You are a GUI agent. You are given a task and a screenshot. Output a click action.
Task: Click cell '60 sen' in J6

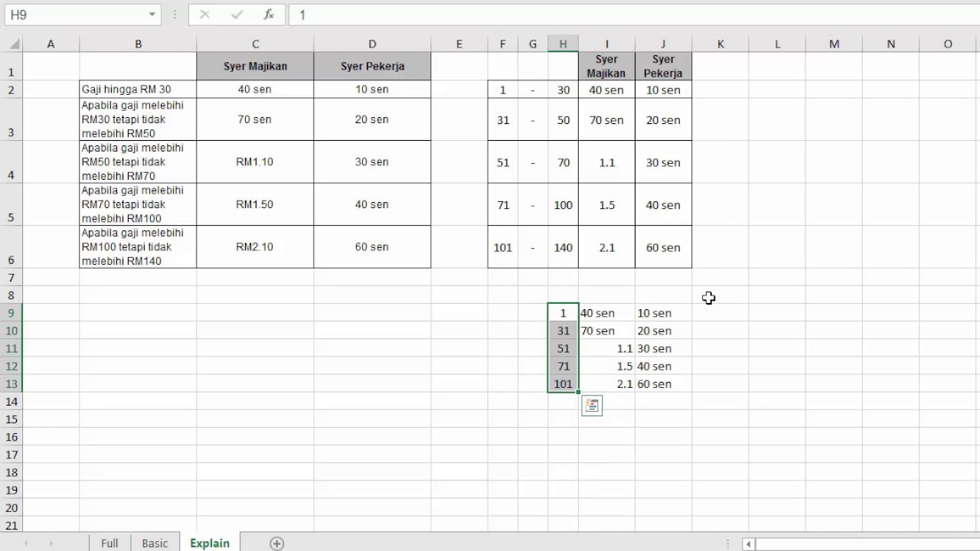point(663,247)
